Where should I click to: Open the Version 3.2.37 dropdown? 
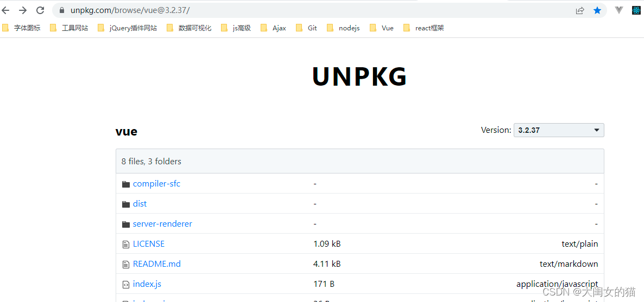tap(559, 130)
